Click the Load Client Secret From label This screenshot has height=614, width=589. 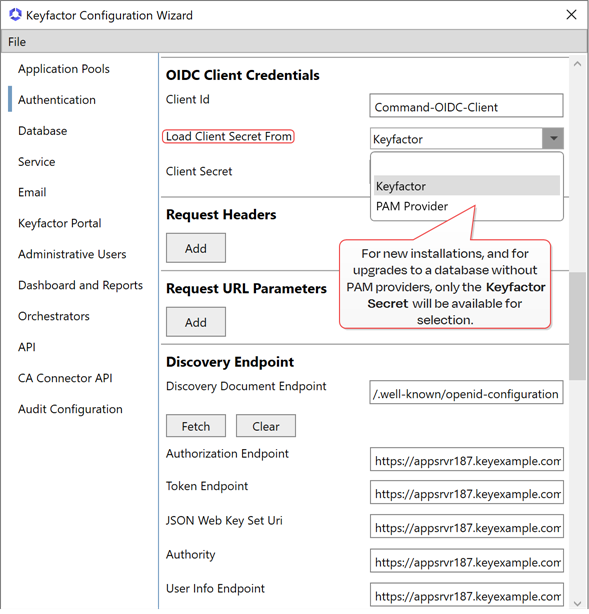click(x=229, y=136)
